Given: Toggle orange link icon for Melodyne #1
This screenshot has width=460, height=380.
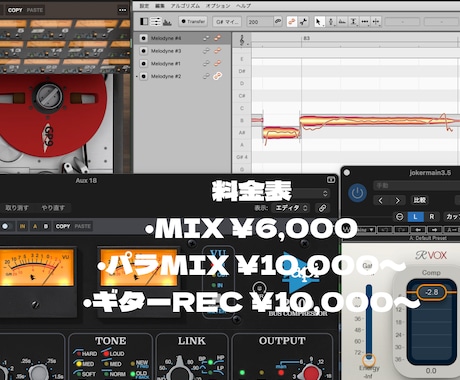Looking at the screenshot, I should tap(218, 63).
